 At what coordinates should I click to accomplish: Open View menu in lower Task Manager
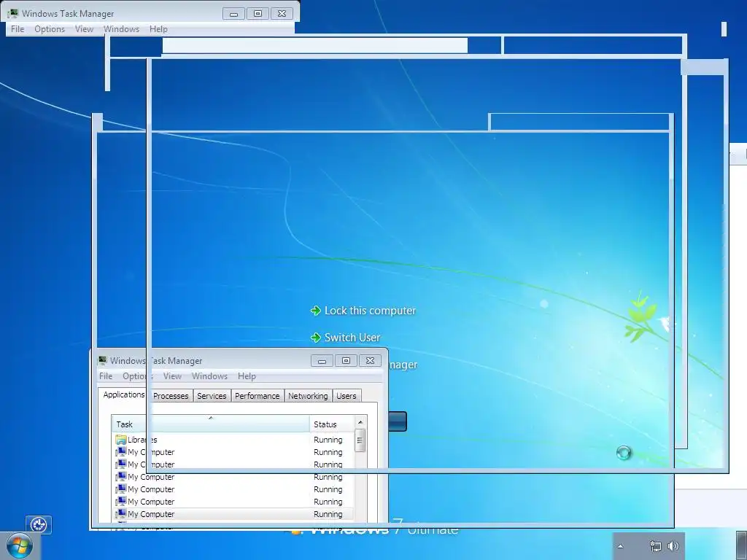pyautogui.click(x=172, y=376)
